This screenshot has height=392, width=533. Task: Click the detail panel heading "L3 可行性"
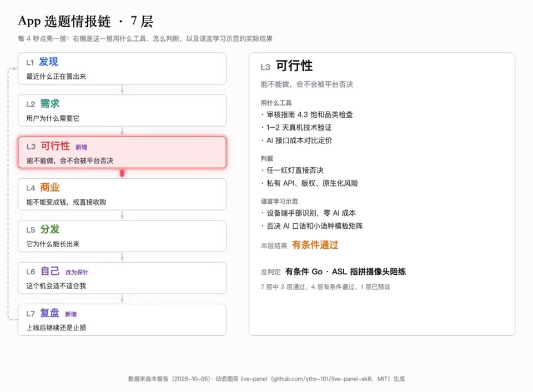click(286, 66)
